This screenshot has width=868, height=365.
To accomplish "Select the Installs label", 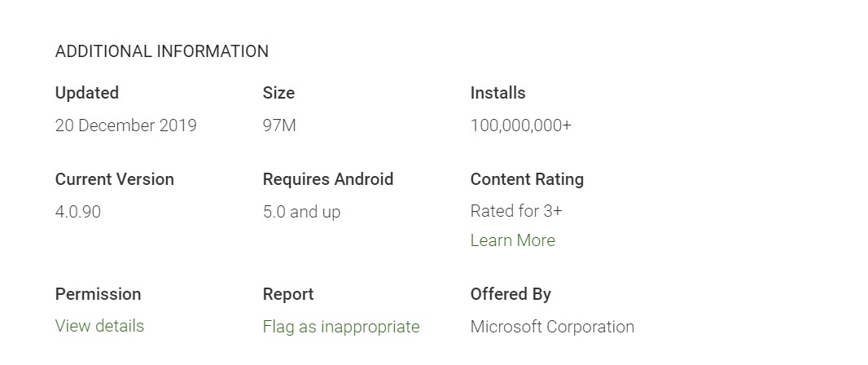I will click(498, 93).
